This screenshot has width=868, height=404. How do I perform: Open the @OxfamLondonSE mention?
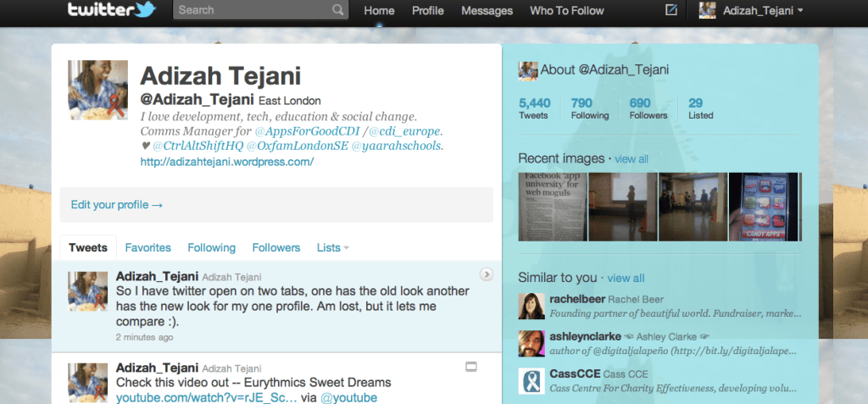(298, 147)
